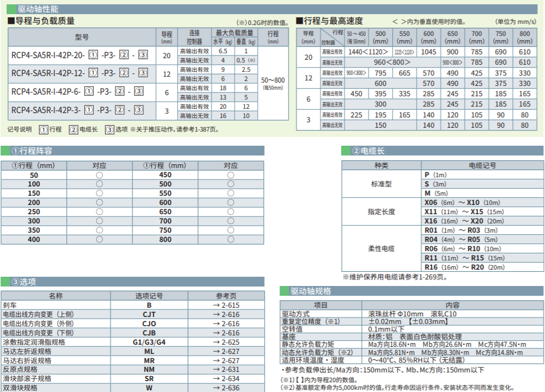Click the 标准型 cable type cell
The width and height of the screenshot is (545, 392).
click(x=381, y=184)
